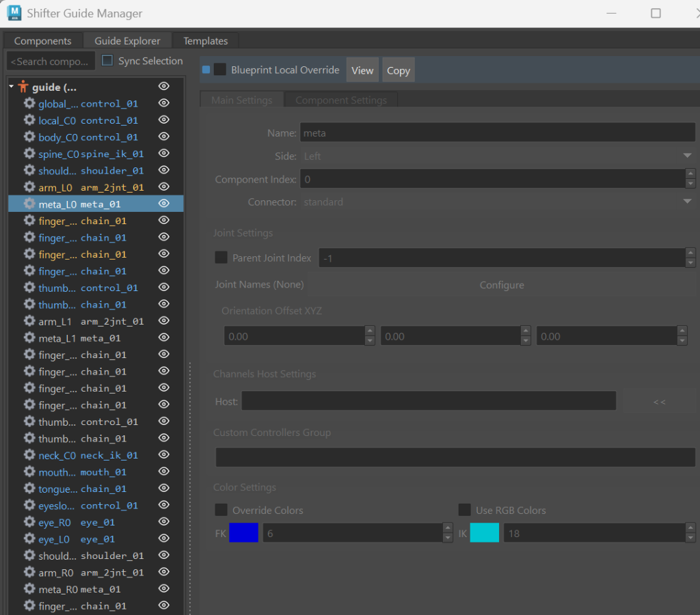Check the Blueprint Local Override box

[220, 70]
